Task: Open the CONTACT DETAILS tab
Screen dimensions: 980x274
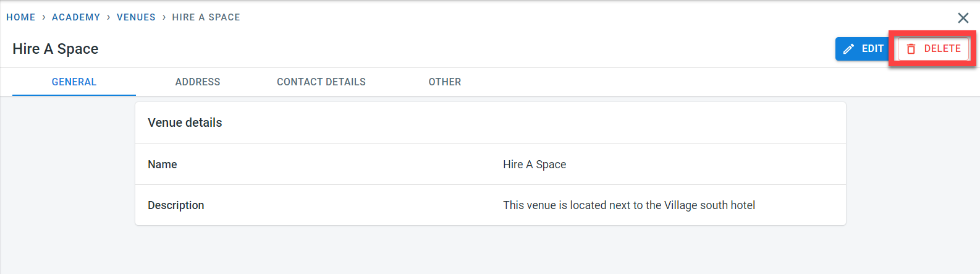Action: click(321, 82)
